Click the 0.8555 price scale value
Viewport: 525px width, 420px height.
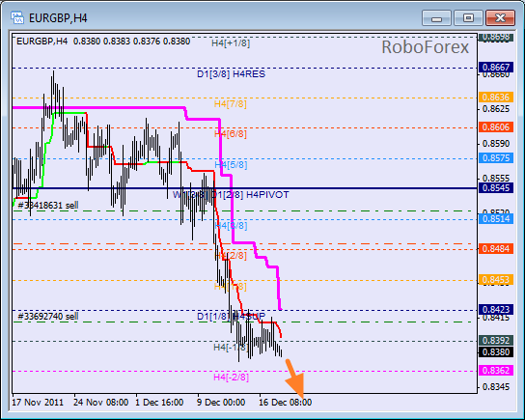click(496, 178)
